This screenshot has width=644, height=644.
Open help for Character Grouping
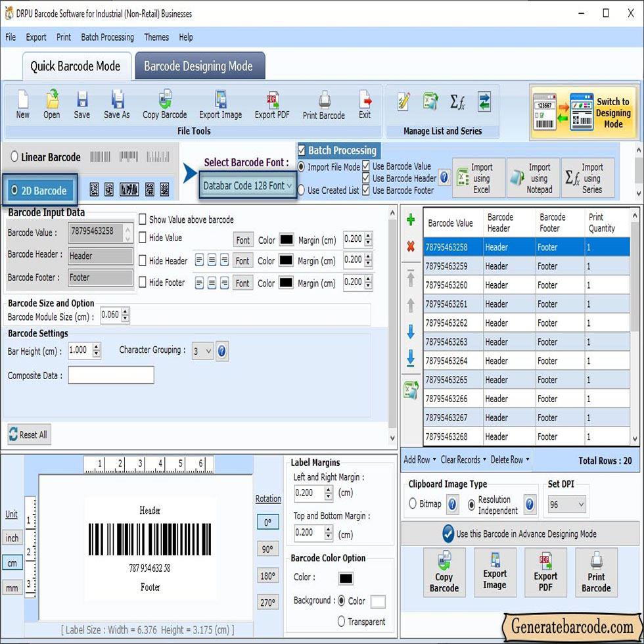tap(222, 351)
